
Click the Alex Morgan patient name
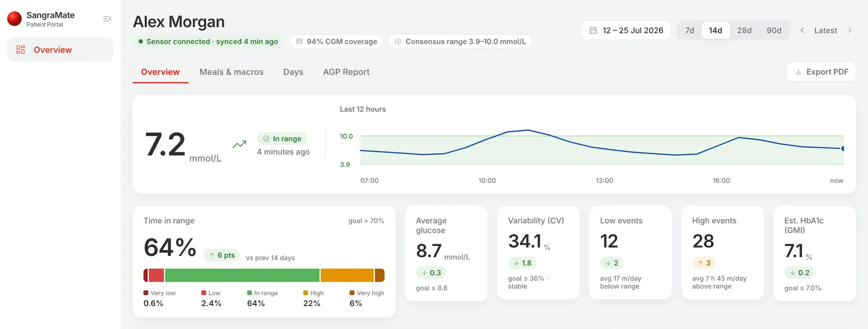179,22
